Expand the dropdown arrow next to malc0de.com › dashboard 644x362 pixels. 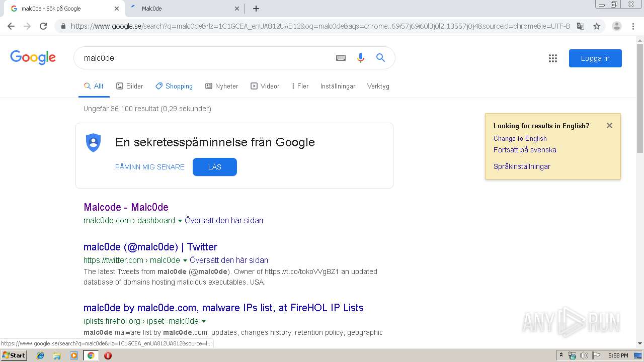point(180,221)
